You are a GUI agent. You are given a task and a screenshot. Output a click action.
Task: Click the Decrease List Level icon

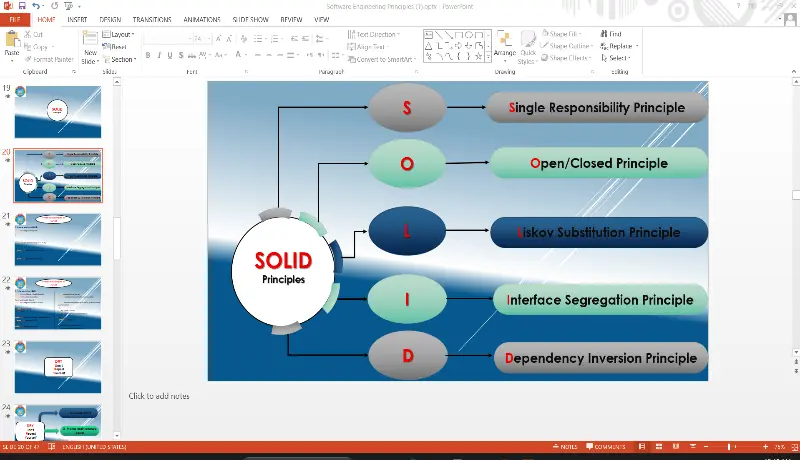[294, 39]
